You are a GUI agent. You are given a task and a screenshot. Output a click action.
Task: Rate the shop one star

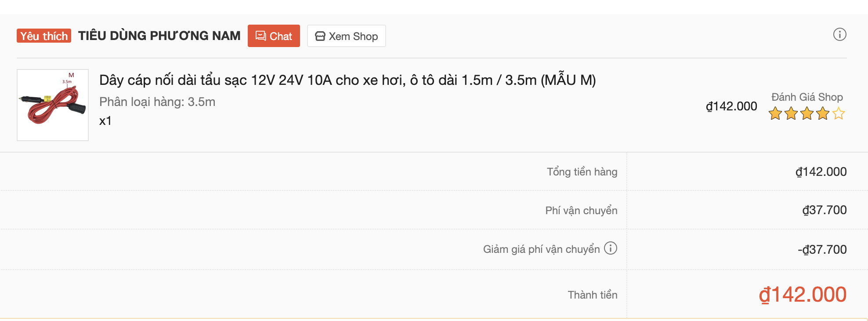pos(775,113)
